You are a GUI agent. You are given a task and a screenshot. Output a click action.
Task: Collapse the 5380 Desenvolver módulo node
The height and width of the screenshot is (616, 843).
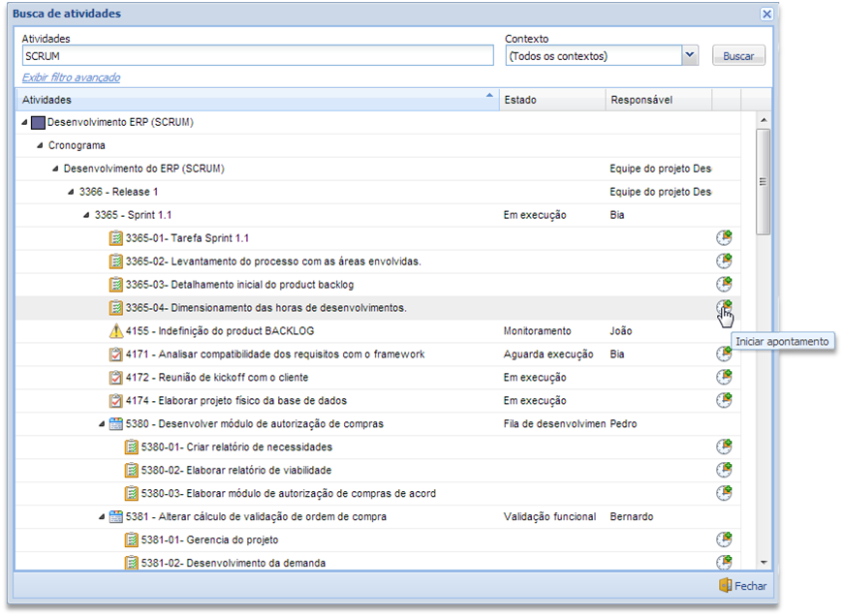point(102,424)
